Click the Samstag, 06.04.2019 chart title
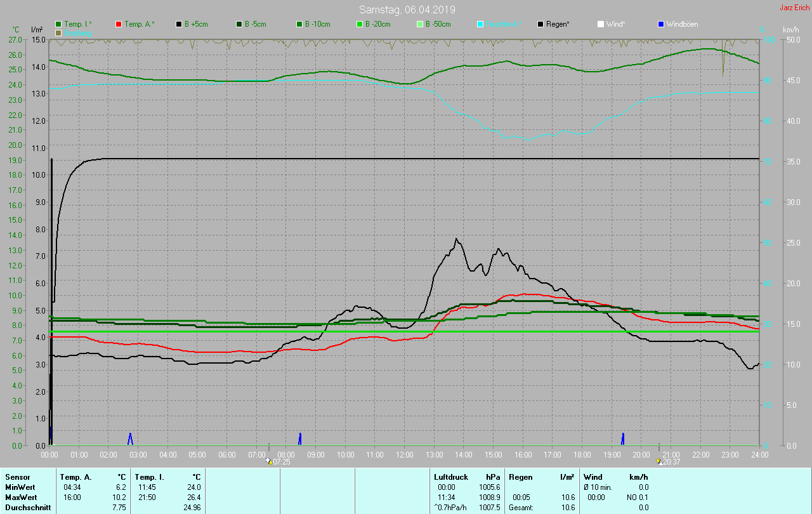 [x=407, y=10]
